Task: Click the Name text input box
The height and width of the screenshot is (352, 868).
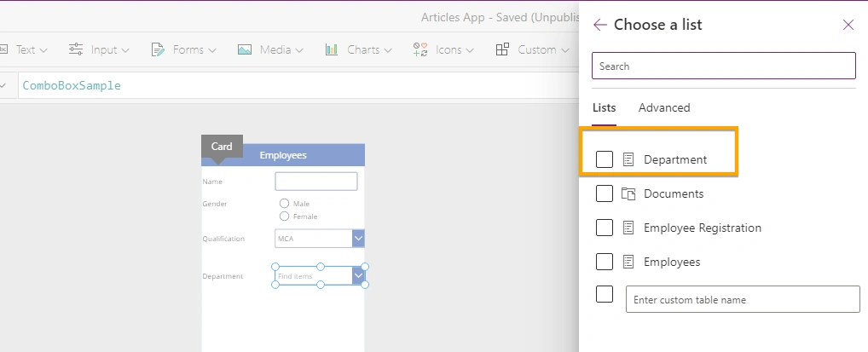Action: [316, 181]
